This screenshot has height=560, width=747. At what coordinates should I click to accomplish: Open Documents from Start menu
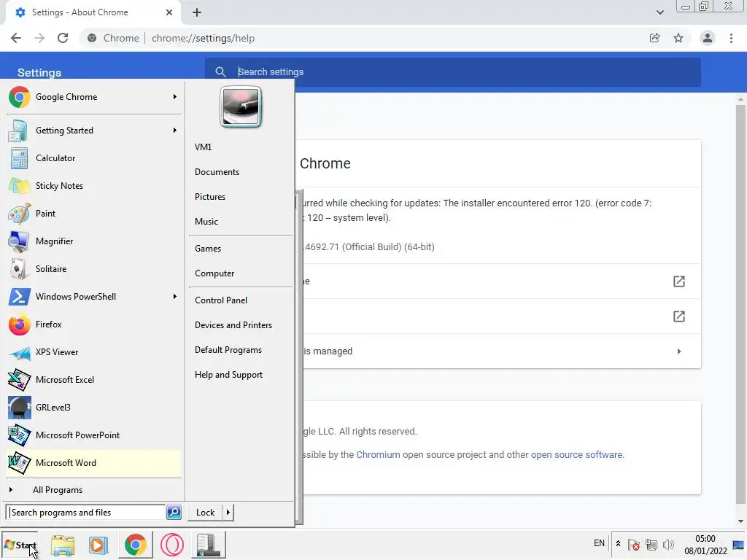217,172
